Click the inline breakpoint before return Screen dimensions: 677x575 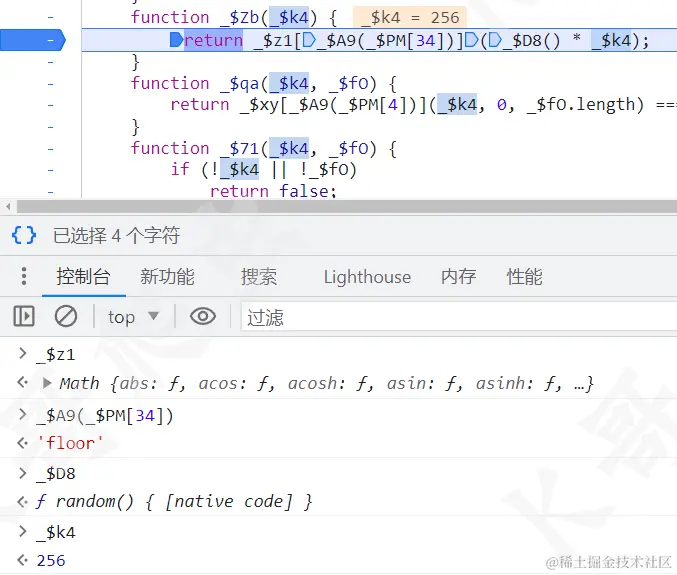(177, 40)
